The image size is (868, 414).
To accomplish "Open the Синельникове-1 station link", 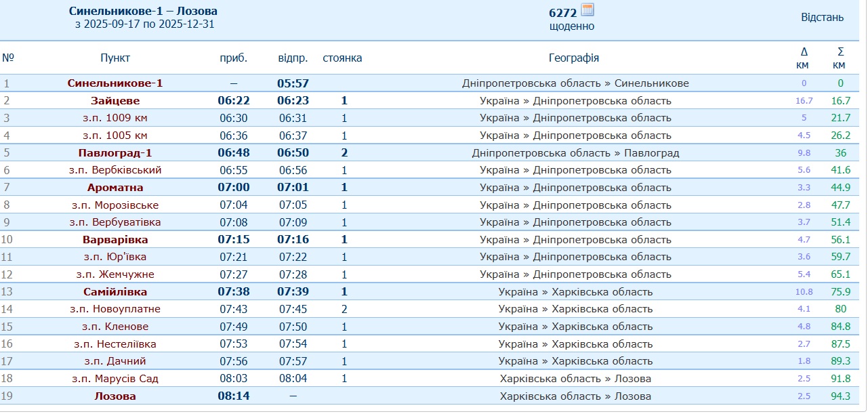I will click(115, 83).
